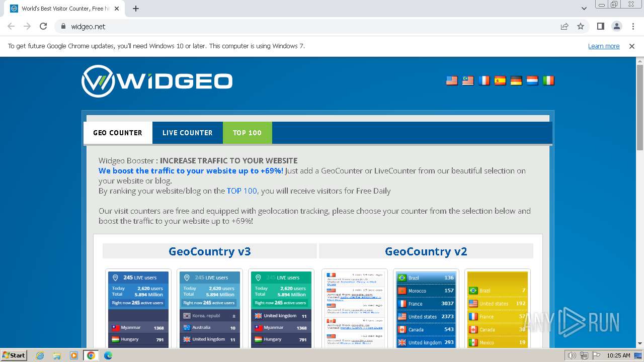Click network status tray icon
The width and height of the screenshot is (644, 362).
coord(584,355)
